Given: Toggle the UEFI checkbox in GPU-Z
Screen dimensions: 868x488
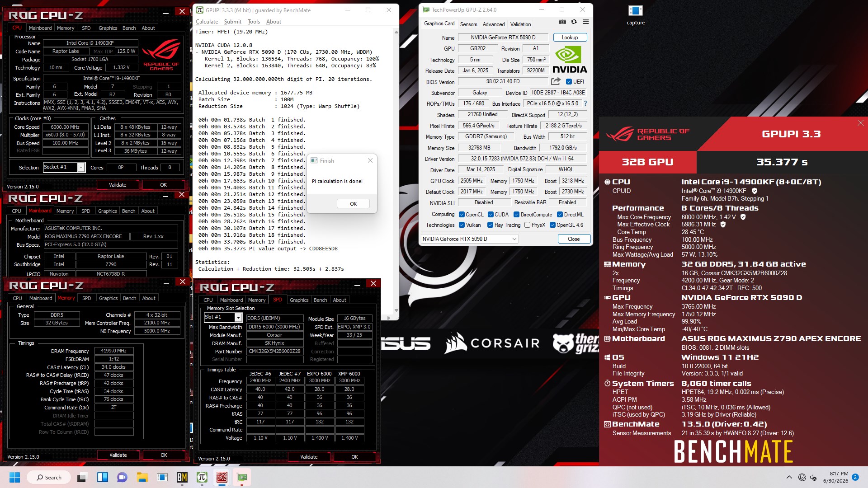Looking at the screenshot, I should pos(569,82).
